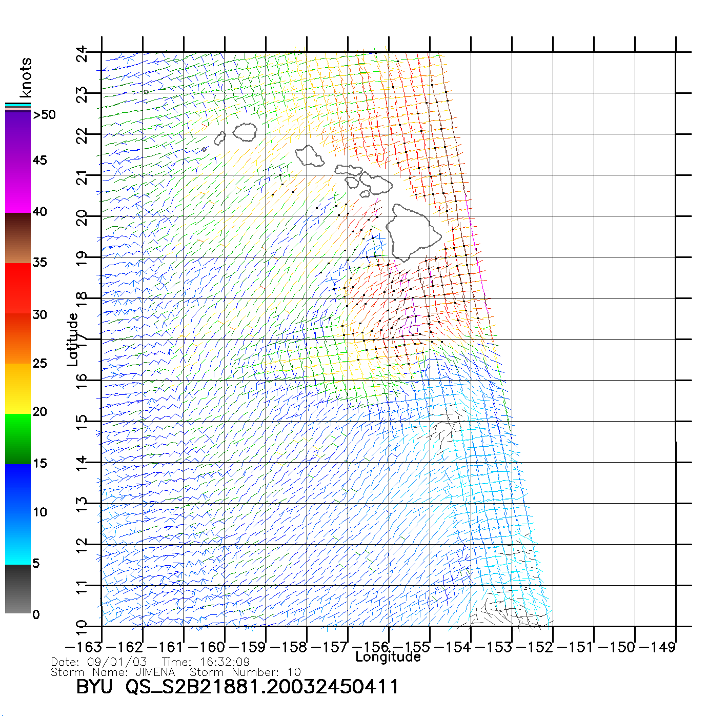
Task: Select the Kauai island outline
Action: point(245,131)
